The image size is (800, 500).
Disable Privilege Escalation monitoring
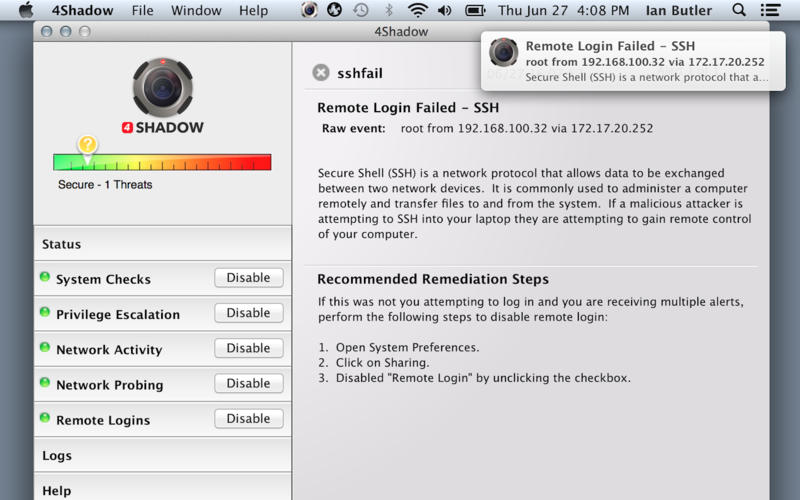(x=248, y=313)
